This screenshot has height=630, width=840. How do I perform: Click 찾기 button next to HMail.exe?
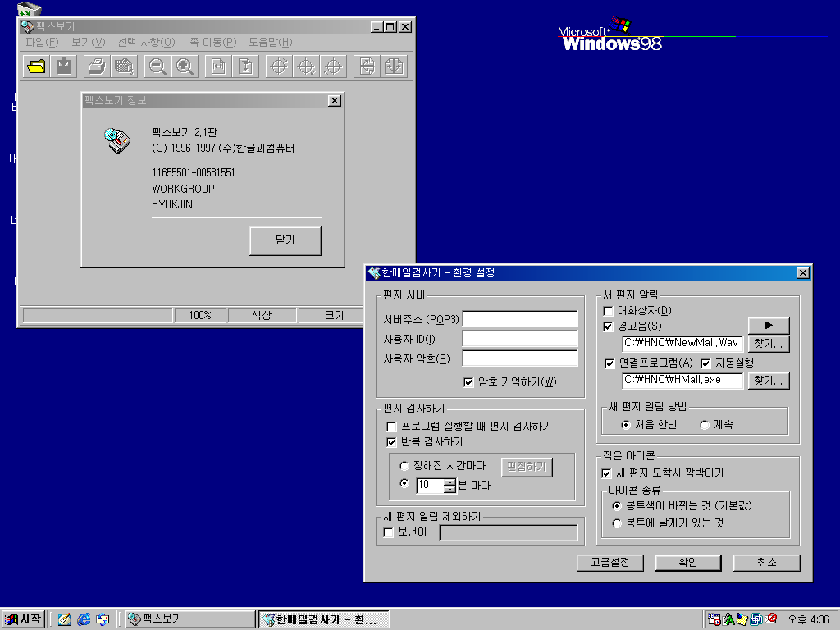point(769,381)
